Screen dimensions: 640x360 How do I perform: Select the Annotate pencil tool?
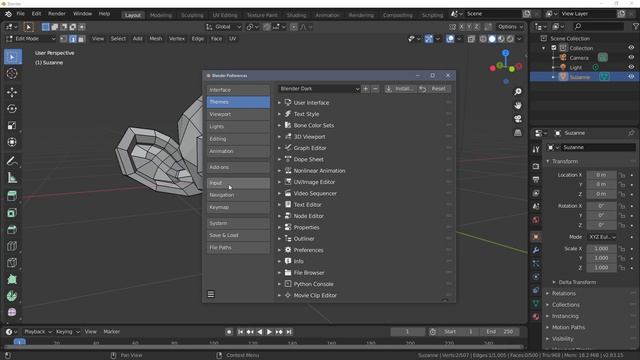(x=12, y=161)
